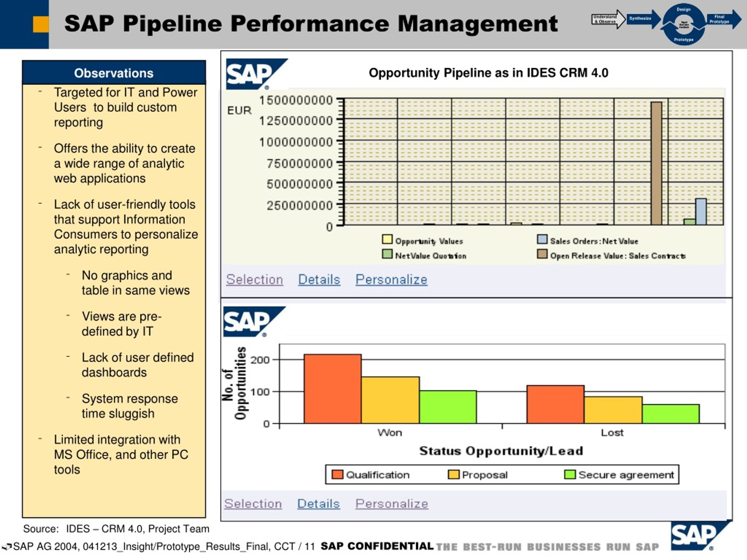747x560 pixels.
Task: Click the Won Qualification orange bar
Action: point(333,388)
